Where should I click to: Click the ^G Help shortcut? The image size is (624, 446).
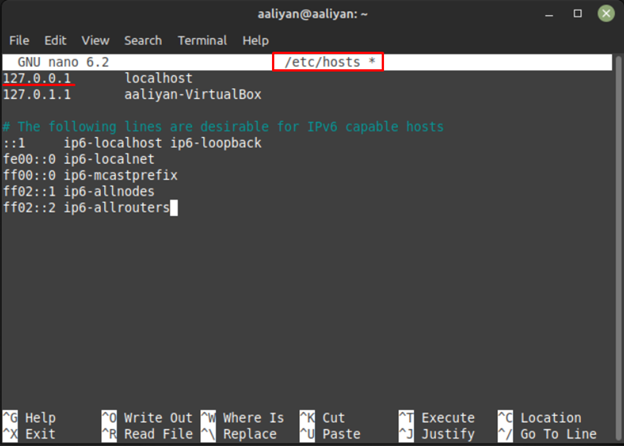[29, 418]
